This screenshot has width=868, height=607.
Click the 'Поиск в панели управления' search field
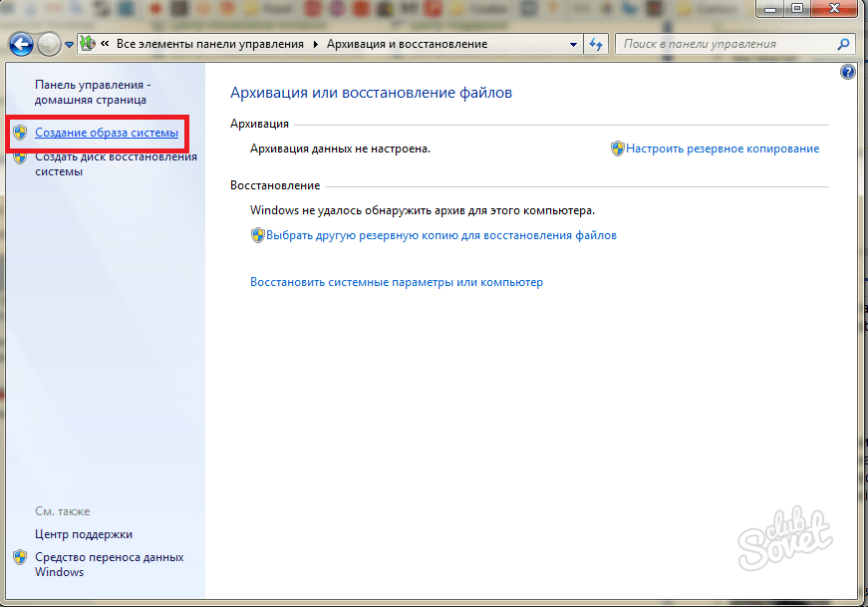(727, 45)
